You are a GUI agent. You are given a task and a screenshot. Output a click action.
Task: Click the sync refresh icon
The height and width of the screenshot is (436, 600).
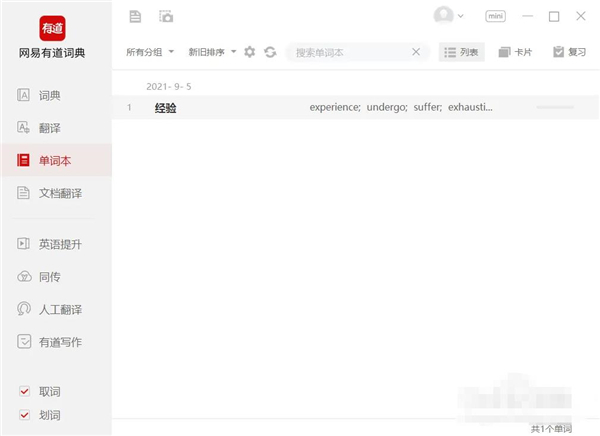point(270,52)
